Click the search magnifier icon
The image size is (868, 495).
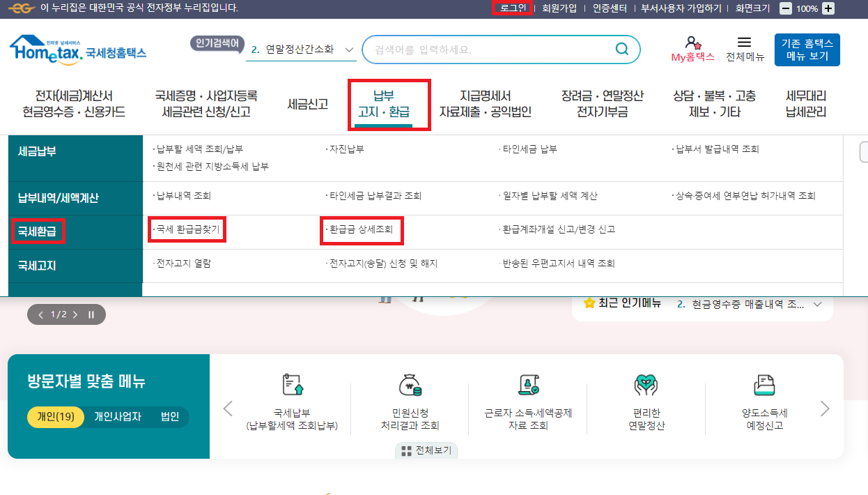pos(622,49)
